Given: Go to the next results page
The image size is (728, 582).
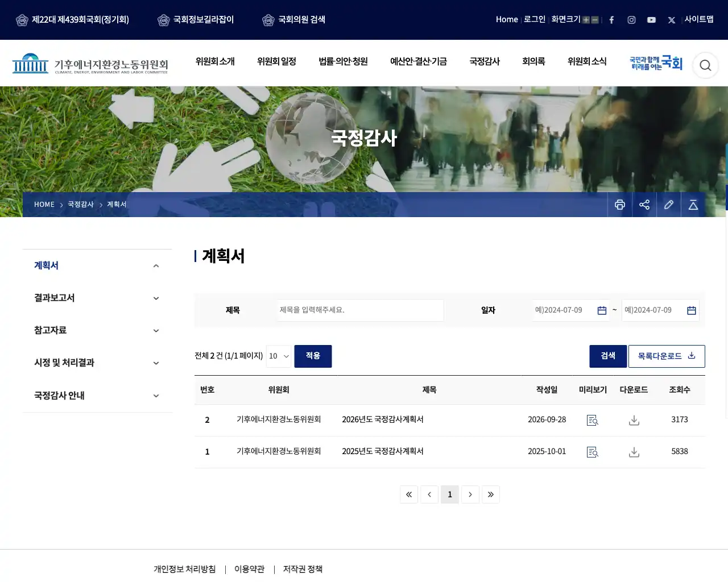Looking at the screenshot, I should [470, 494].
